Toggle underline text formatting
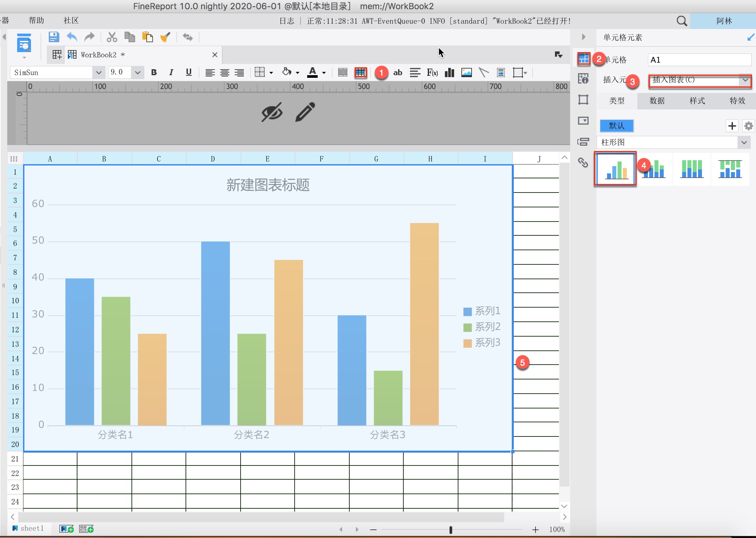Image resolution: width=756 pixels, height=538 pixels. click(189, 72)
